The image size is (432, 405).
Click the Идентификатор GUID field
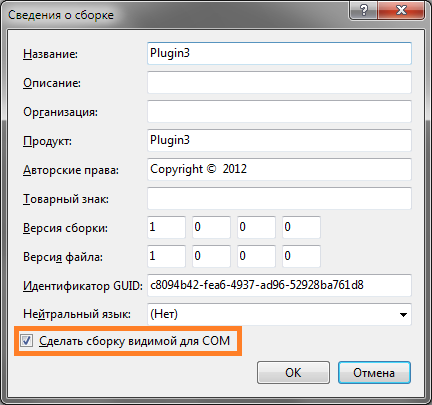[x=279, y=285]
